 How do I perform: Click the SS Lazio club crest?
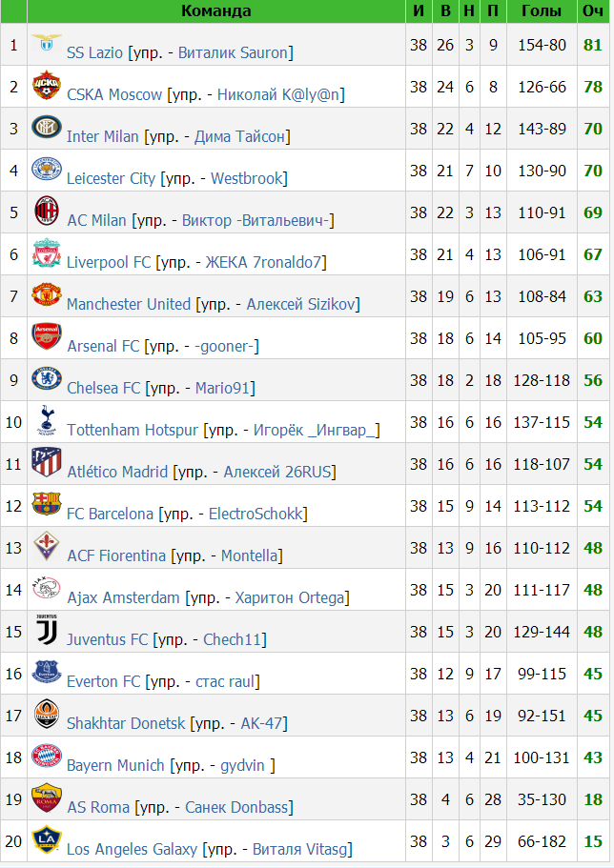pyautogui.click(x=47, y=42)
